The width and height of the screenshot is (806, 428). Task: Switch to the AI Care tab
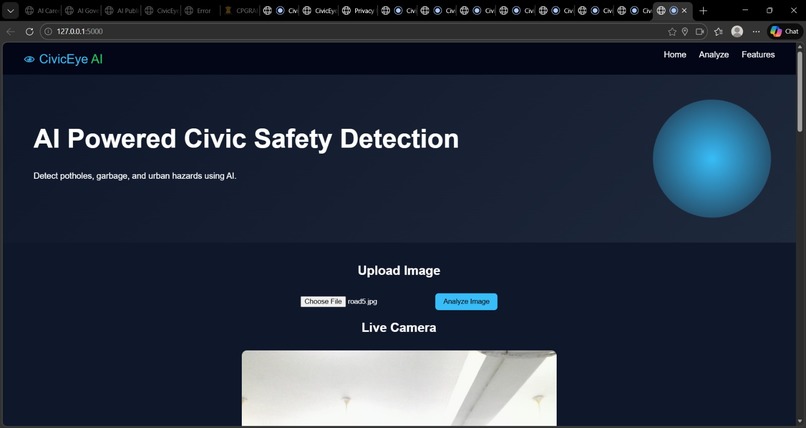point(42,10)
